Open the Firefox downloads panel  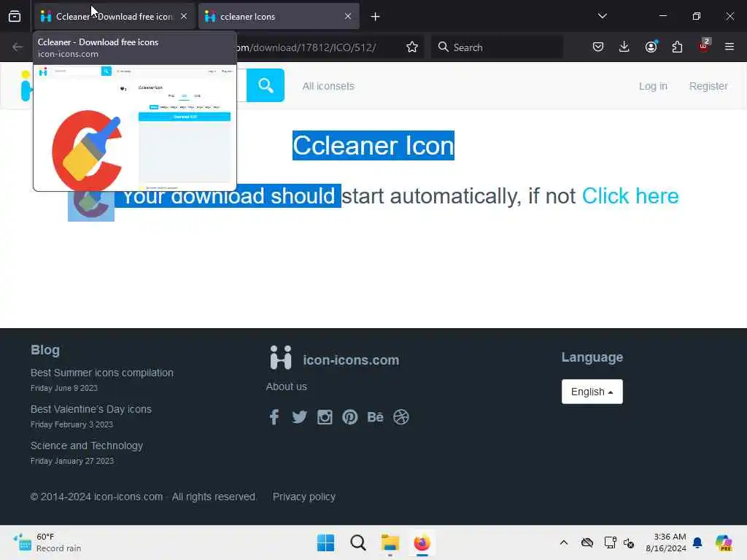point(624,47)
